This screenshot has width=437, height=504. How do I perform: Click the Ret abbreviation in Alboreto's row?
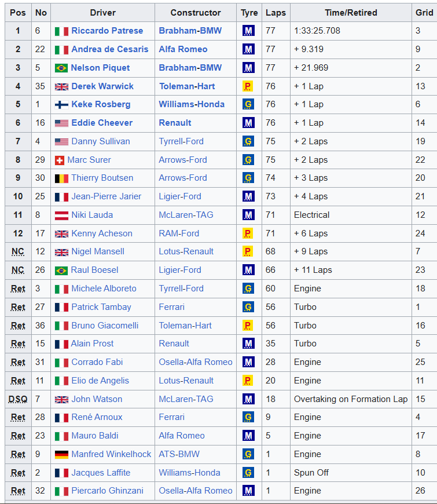tap(18, 288)
